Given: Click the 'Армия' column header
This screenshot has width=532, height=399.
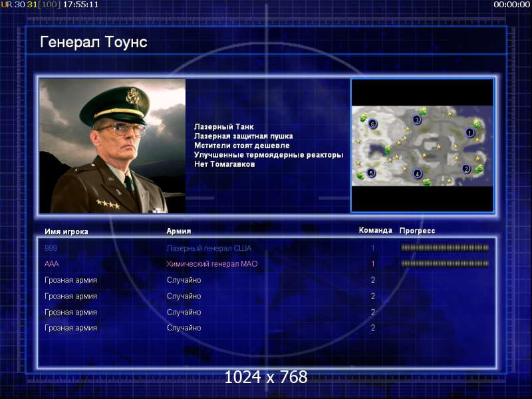Looking at the screenshot, I should click(x=179, y=231).
